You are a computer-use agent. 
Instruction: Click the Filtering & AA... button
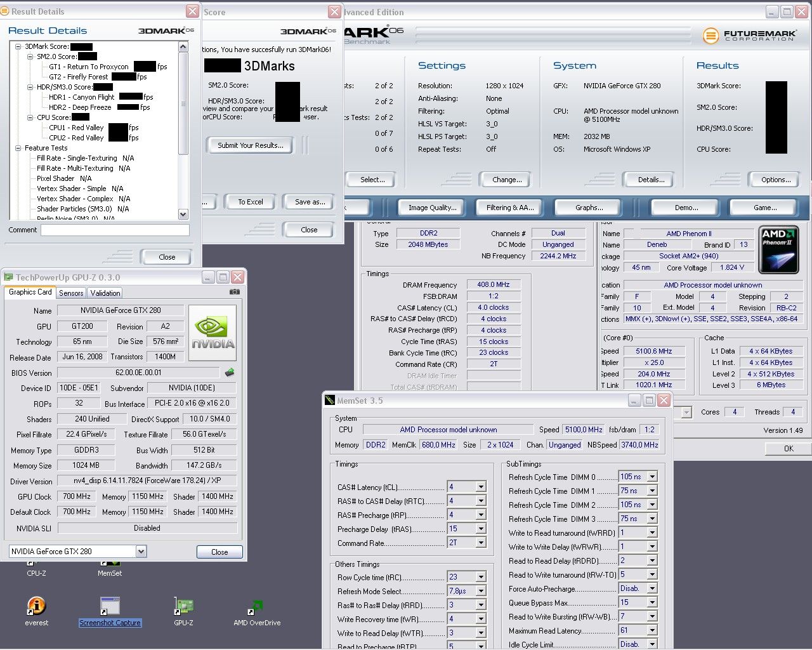point(510,208)
